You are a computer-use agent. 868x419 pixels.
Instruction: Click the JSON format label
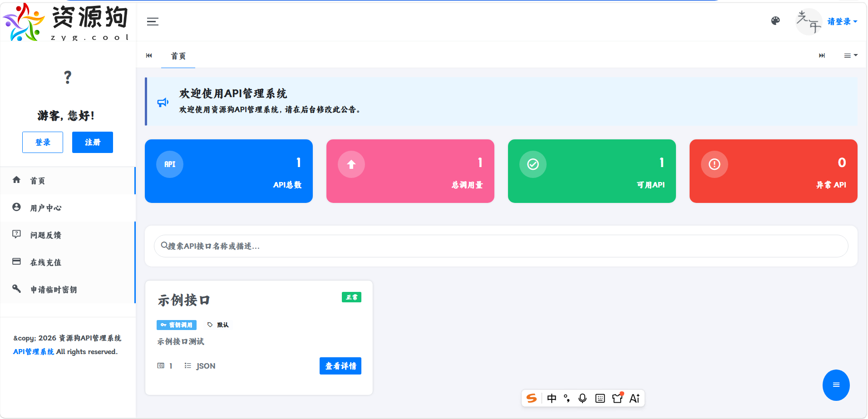click(206, 366)
